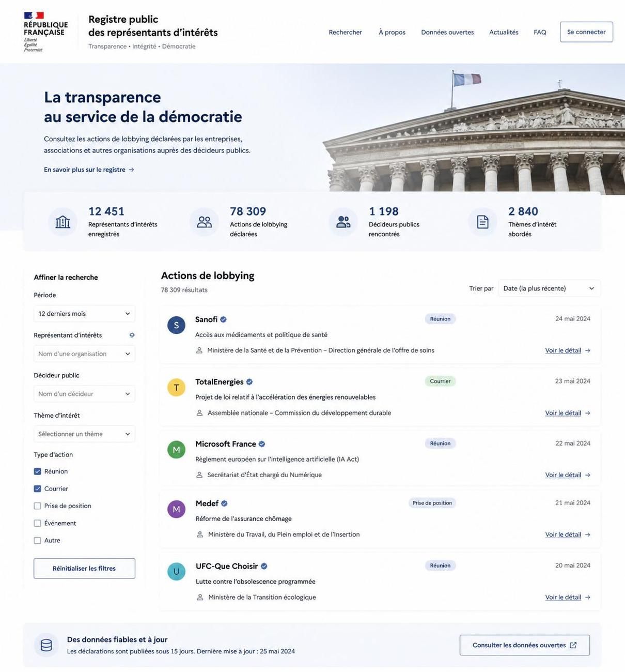Open the Période dropdown (12 derniers mois)
The height and width of the screenshot is (672, 625).
point(84,314)
